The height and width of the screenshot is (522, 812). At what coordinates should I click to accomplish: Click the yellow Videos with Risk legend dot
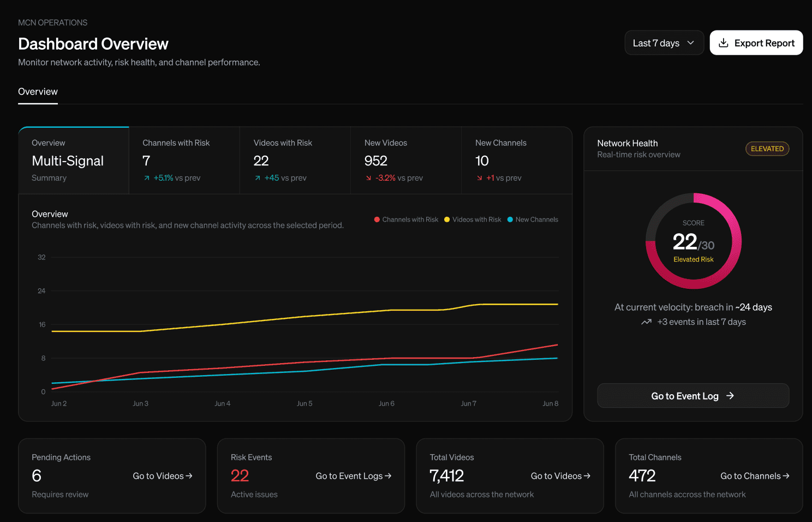click(x=447, y=220)
